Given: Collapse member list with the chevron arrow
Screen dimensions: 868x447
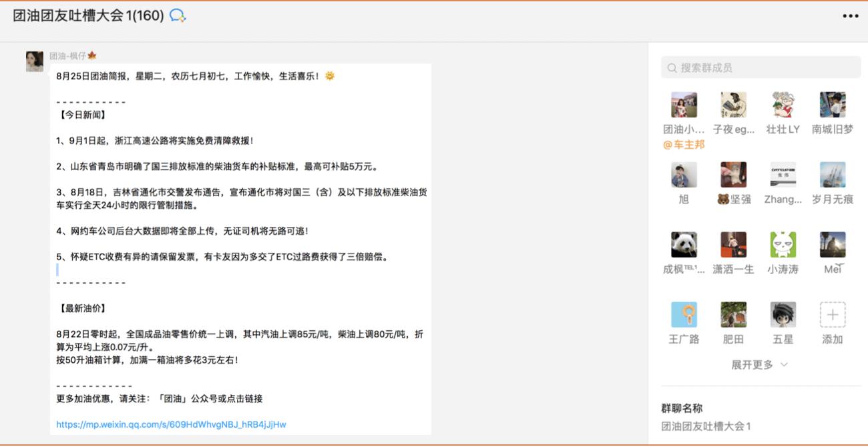Looking at the screenshot, I should (784, 365).
